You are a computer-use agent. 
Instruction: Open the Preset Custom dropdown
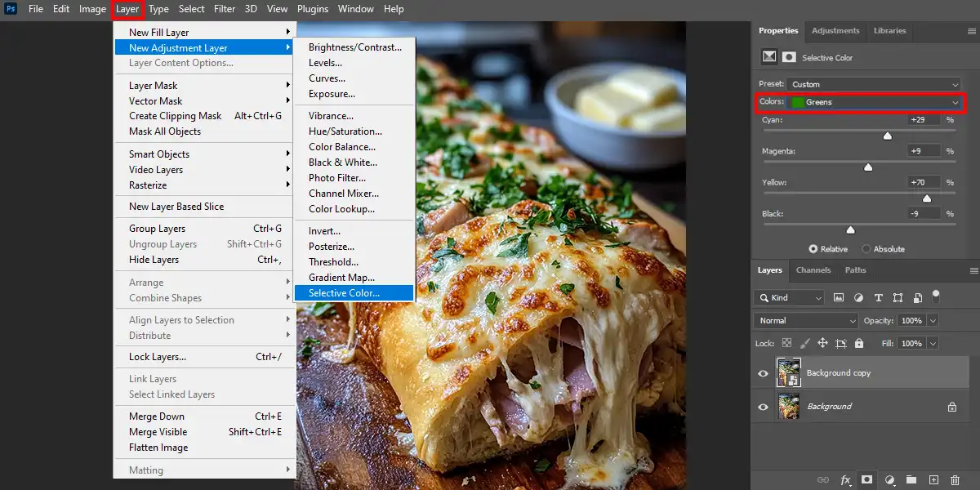[875, 84]
